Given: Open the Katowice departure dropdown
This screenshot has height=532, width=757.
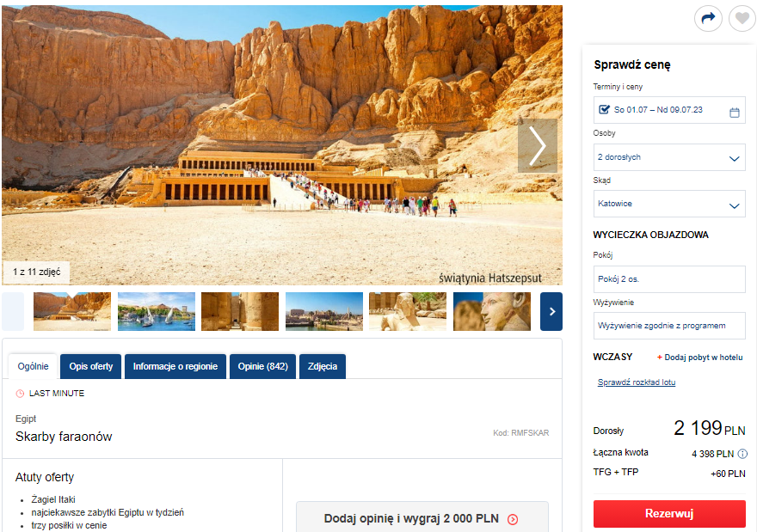Looking at the screenshot, I should click(x=669, y=204).
